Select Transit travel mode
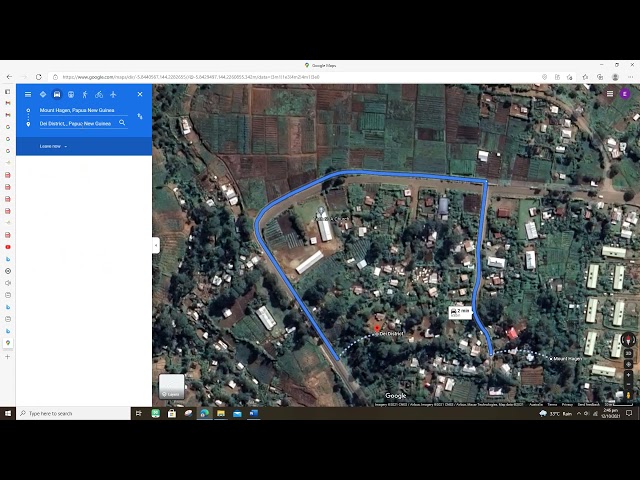Image resolution: width=640 pixels, height=480 pixels. (x=71, y=94)
